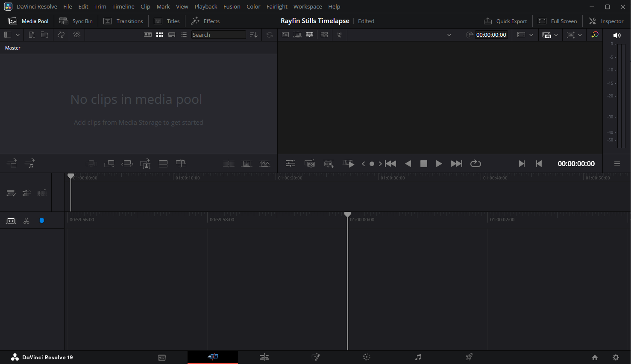The height and width of the screenshot is (364, 631).
Task: Expand the bin list view dropdown arrow
Action: click(18, 35)
